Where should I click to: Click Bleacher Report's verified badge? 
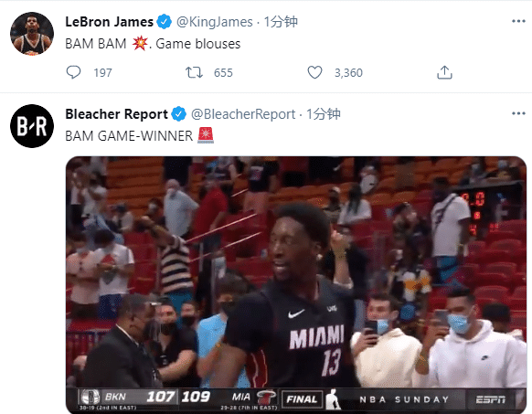[179, 114]
